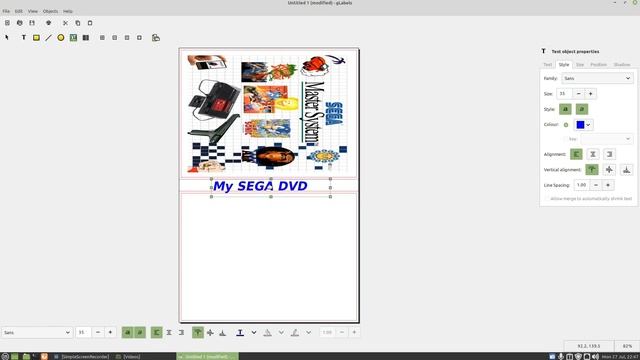This screenshot has width=640, height=360.
Task: Set Vertical alignment to bottom in panel
Action: tap(627, 169)
